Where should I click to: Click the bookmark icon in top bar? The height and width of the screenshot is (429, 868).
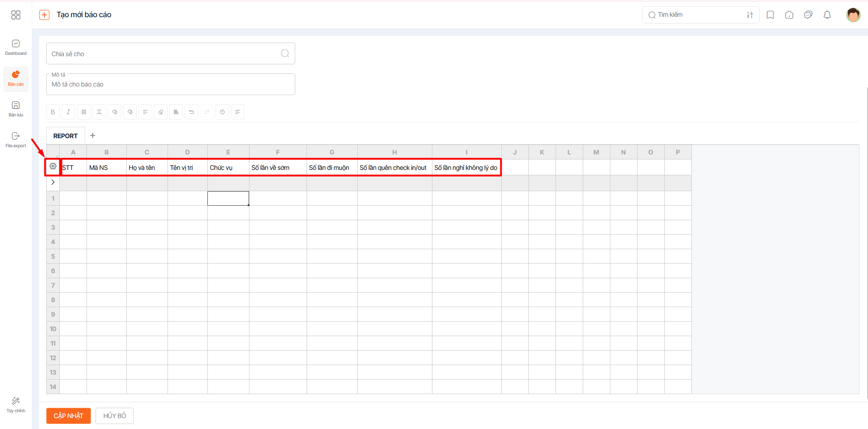coord(770,15)
